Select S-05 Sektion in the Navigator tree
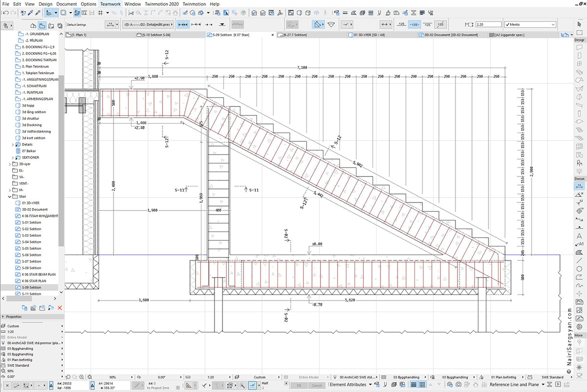Screen dimensions: 587x392 click(x=31, y=248)
